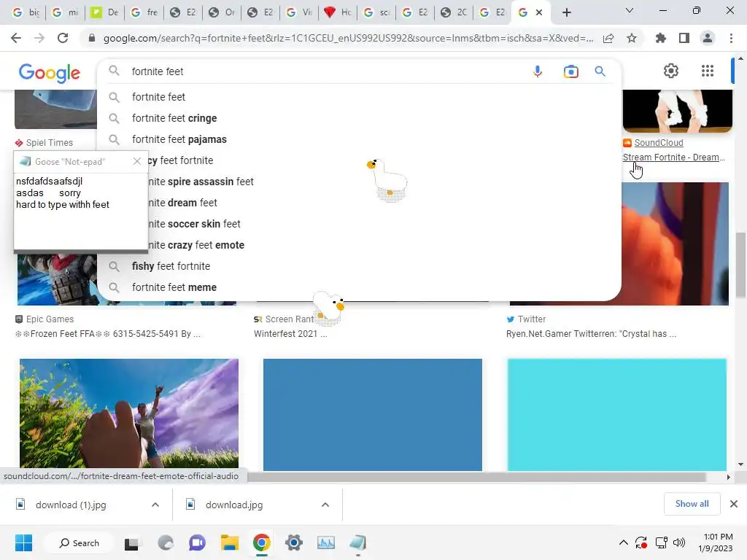Open the clock showing 1:01 PM
747x560 pixels.
(x=716, y=542)
